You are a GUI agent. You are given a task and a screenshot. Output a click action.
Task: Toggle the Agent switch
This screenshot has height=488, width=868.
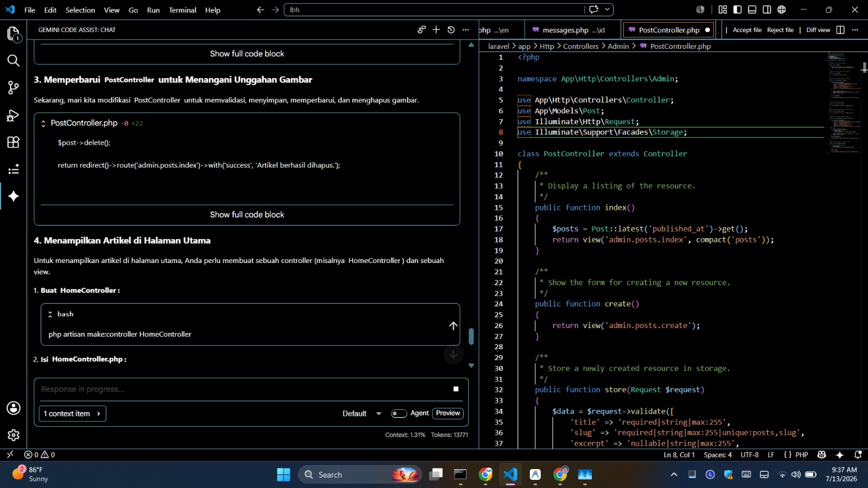pos(399,413)
